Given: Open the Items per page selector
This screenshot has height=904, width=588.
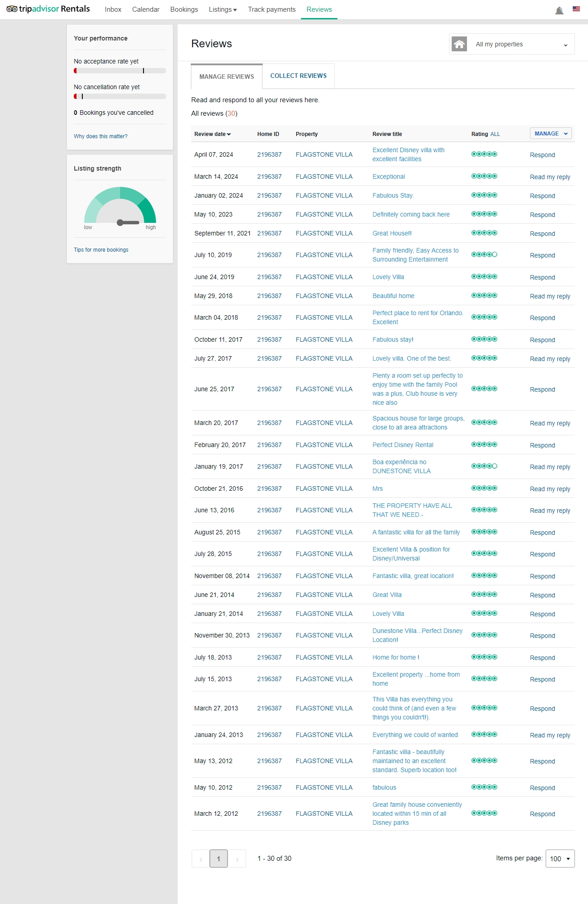Looking at the screenshot, I should [x=560, y=859].
